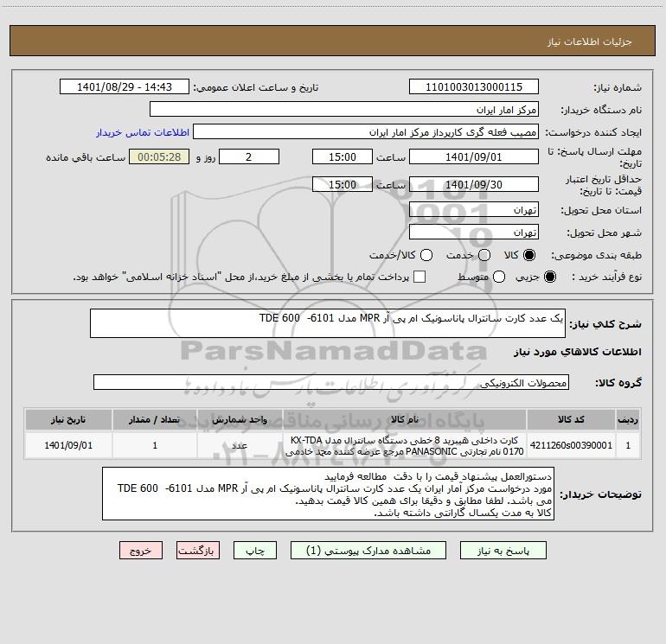Click the اطلاعات کالاهای مورد نیاز heading
Screen dimensions: 666x644
577,352
